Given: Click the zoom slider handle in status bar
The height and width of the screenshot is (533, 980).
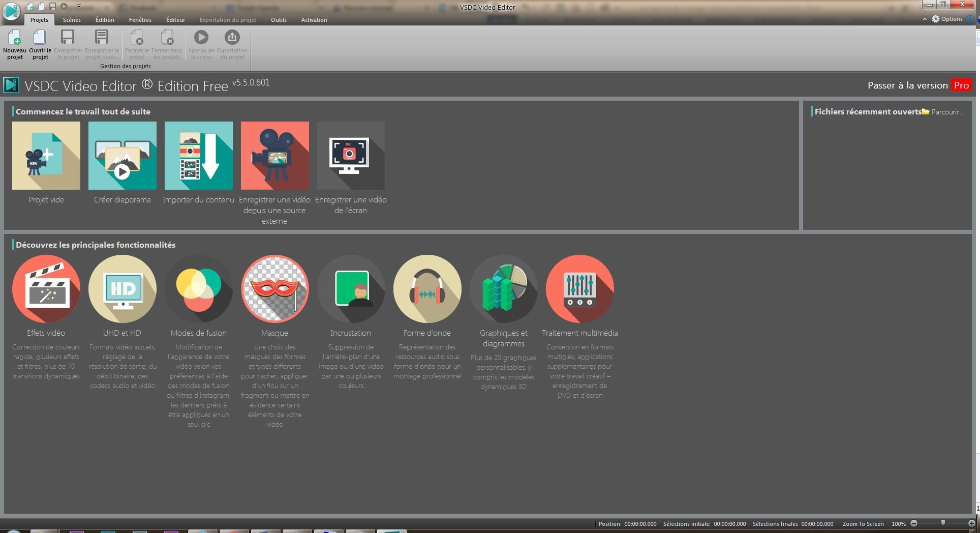Looking at the screenshot, I should pos(943,523).
